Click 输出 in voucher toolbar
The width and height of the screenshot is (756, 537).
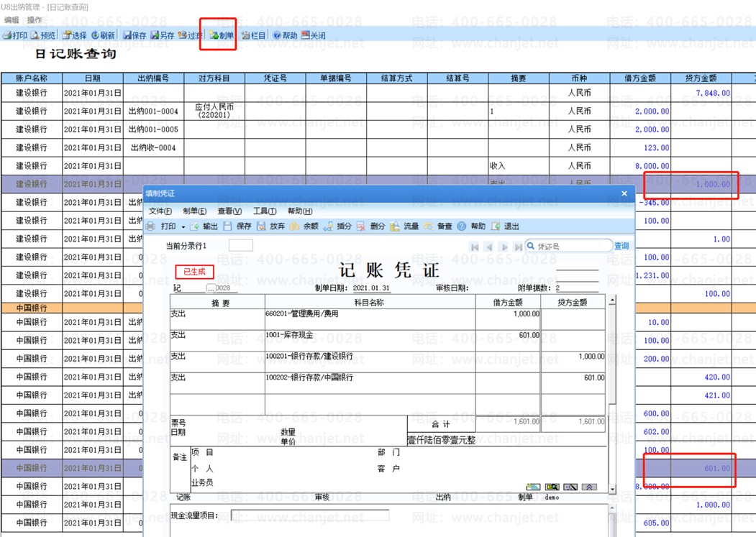click(204, 226)
